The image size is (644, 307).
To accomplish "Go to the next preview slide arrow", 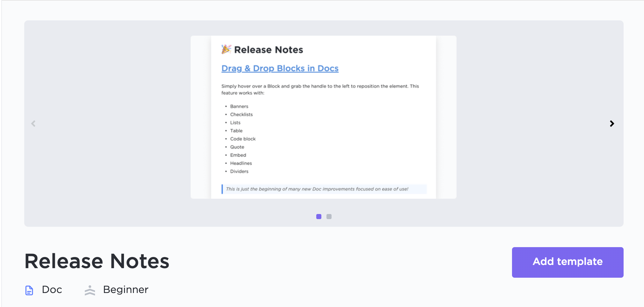I will click(612, 124).
